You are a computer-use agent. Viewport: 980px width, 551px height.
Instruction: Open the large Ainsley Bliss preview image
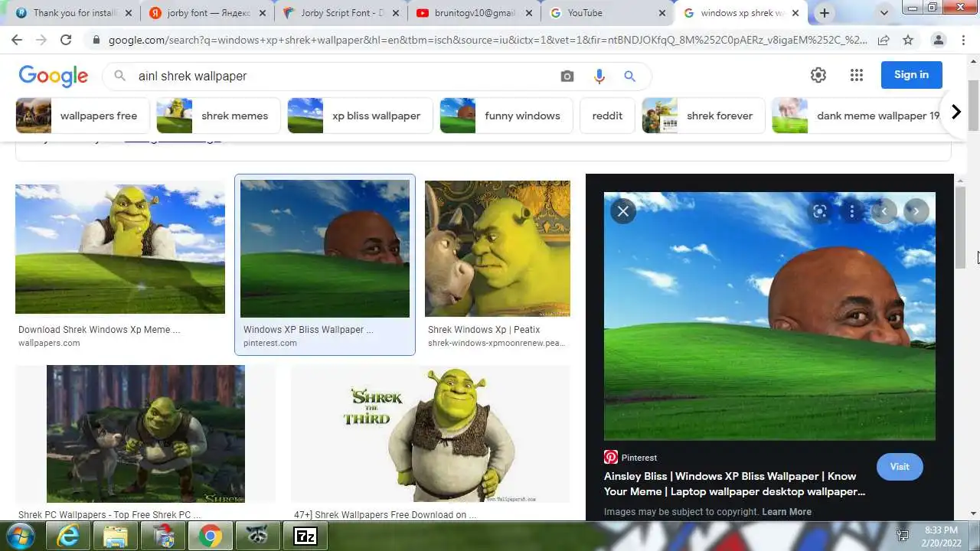point(769,316)
